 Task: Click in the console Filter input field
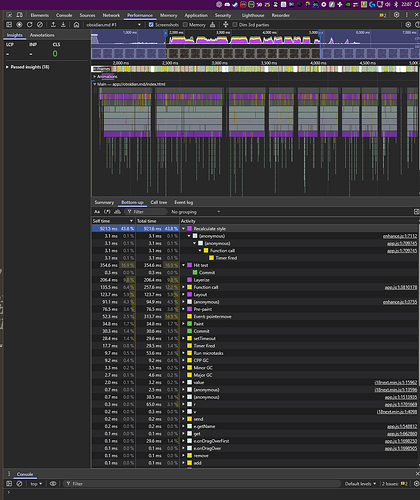click(x=202, y=484)
